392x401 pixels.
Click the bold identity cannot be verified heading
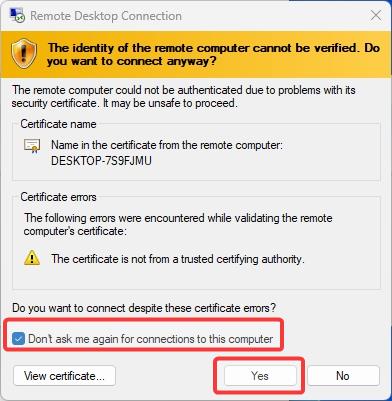[213, 54]
